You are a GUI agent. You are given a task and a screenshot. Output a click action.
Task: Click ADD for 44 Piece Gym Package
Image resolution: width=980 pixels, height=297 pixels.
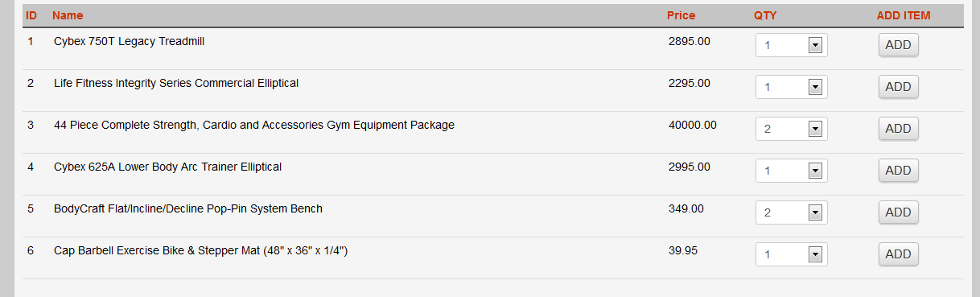(898, 129)
